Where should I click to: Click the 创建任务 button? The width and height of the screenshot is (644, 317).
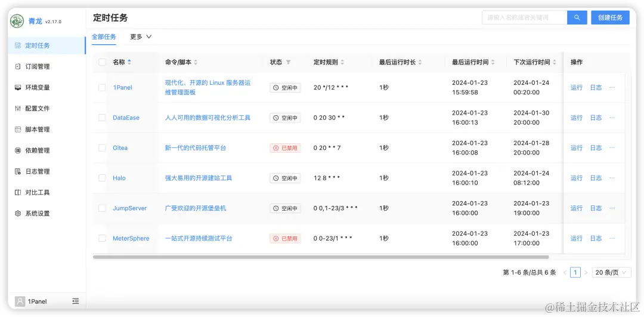(611, 18)
